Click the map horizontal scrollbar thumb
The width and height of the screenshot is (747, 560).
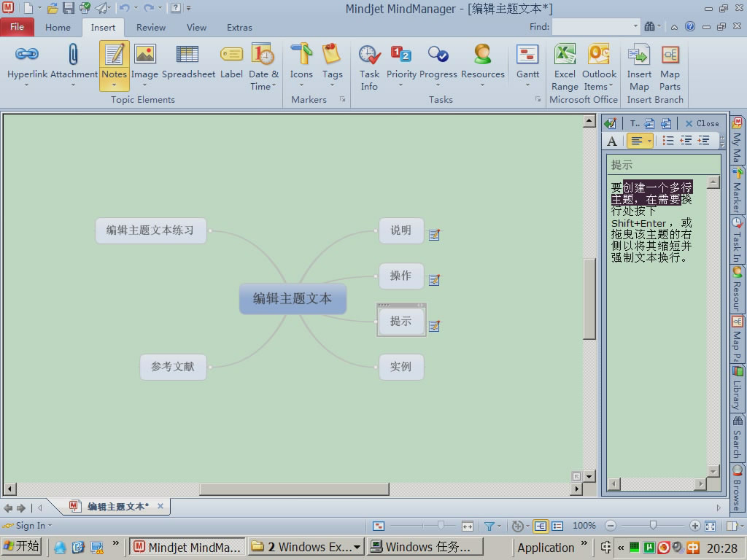294,489
